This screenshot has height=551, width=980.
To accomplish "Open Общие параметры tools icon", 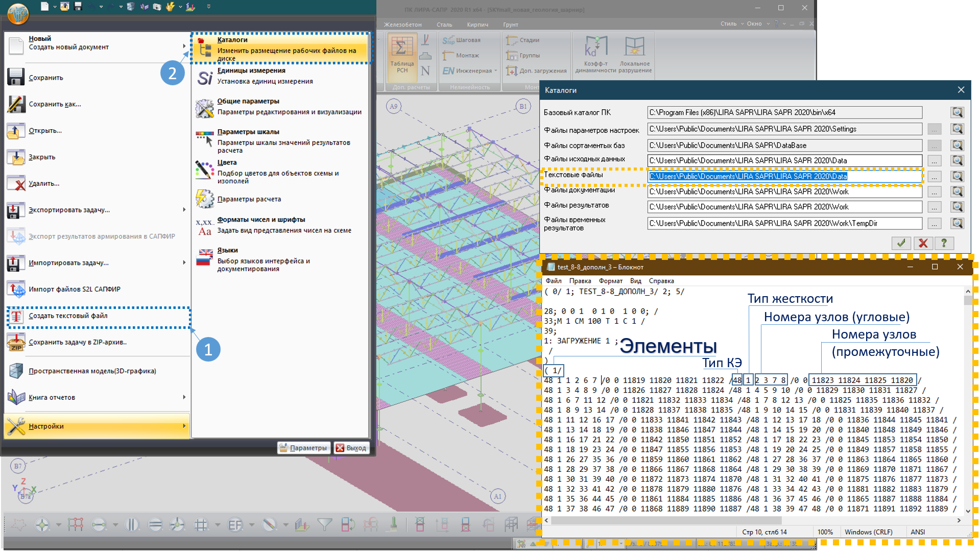I will [205, 108].
